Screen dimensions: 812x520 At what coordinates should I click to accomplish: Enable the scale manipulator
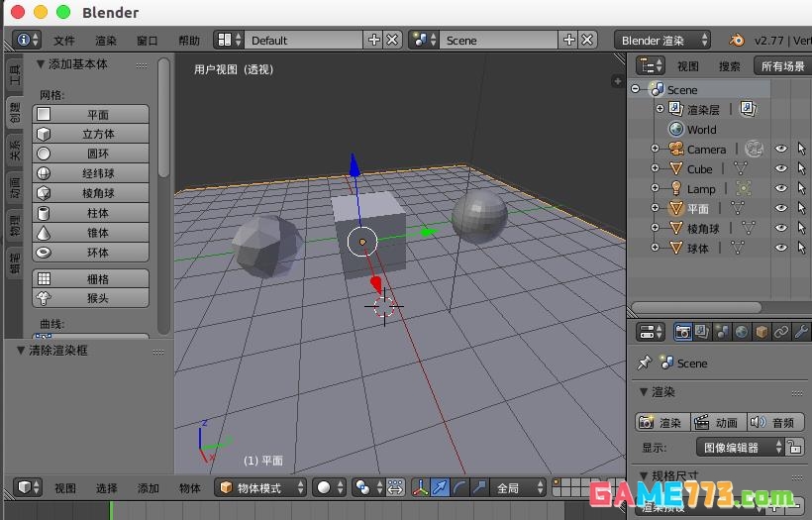click(479, 487)
